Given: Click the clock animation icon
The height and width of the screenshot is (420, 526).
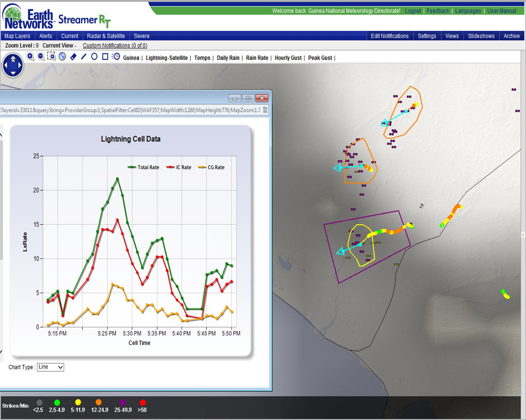Looking at the screenshot, I should coord(116,56).
